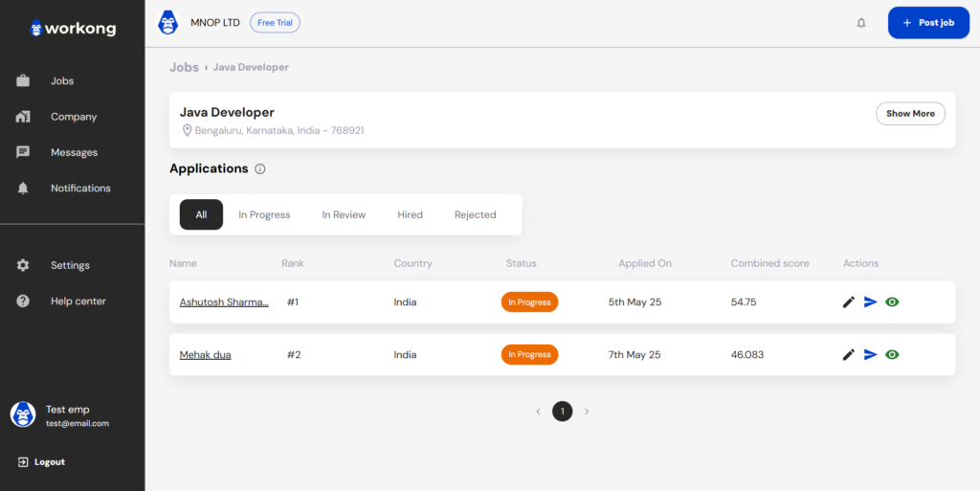Screen dimensions: 980x491
Task: Click the Post job button
Action: click(x=928, y=23)
